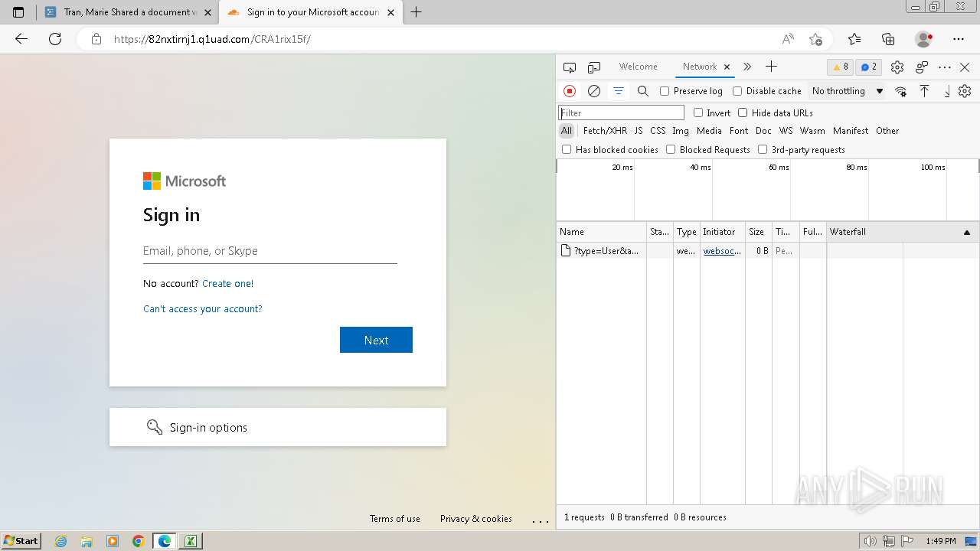The height and width of the screenshot is (551, 980).
Task: Open network conditions wifi icon
Action: pos(900,91)
